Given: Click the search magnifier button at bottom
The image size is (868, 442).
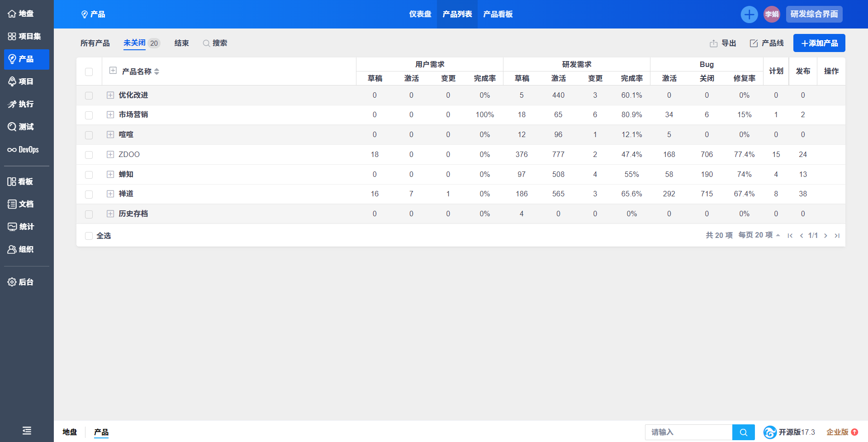Looking at the screenshot, I should click(x=743, y=432).
